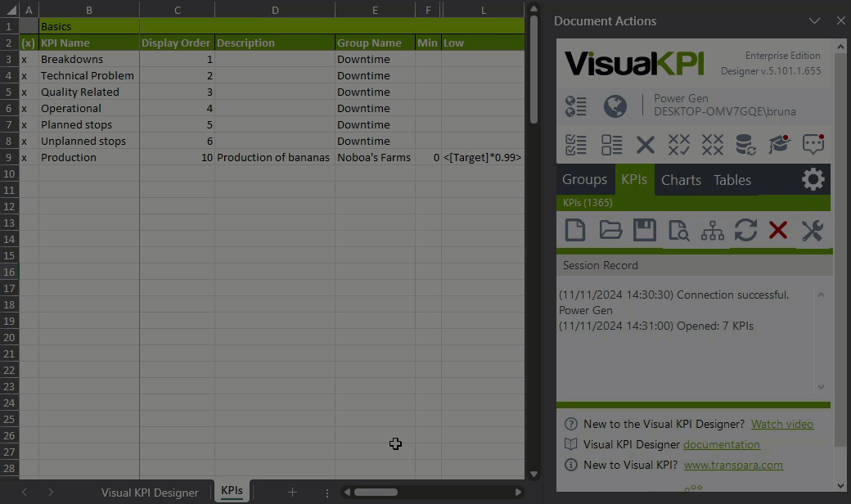The height and width of the screenshot is (504, 851).
Task: Click the red X delete icon
Action: pyautogui.click(x=777, y=230)
